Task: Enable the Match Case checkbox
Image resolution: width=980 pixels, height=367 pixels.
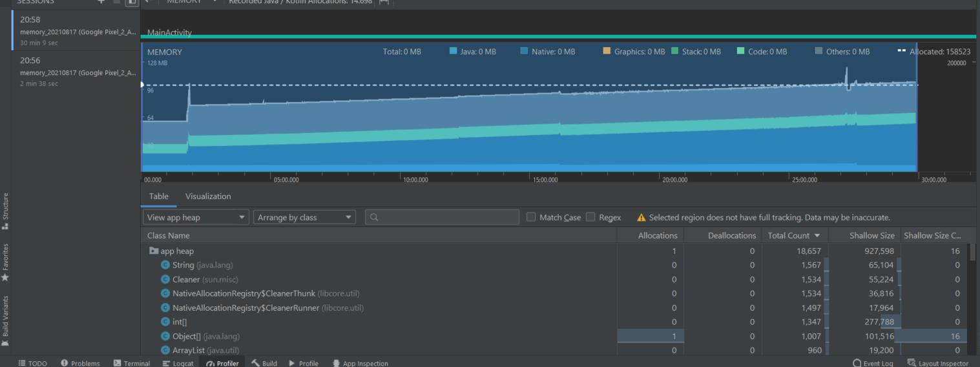Action: pyautogui.click(x=531, y=217)
